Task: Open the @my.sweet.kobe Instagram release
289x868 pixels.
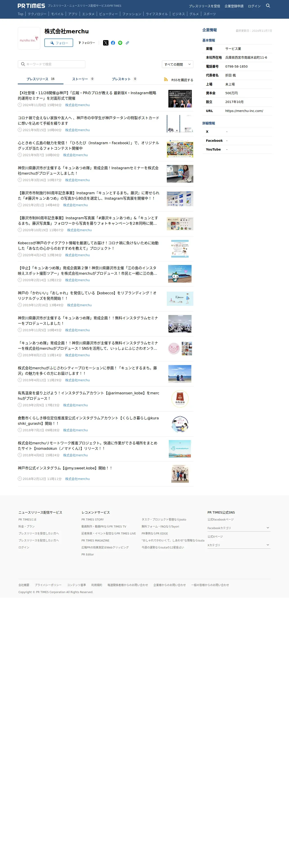Action: coord(65,468)
